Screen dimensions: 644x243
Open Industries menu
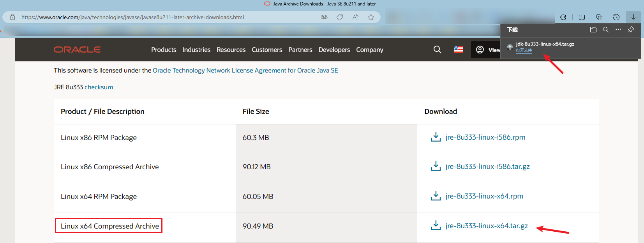[x=196, y=50]
